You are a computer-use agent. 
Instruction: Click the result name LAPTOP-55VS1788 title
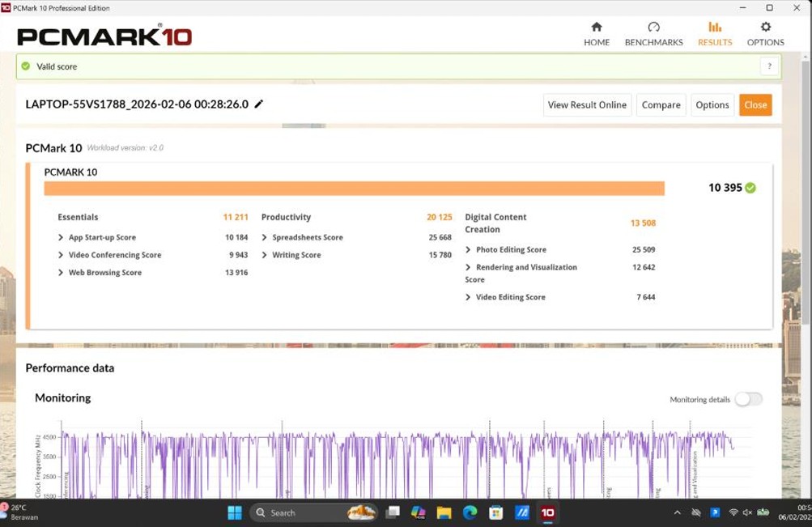[137, 104]
